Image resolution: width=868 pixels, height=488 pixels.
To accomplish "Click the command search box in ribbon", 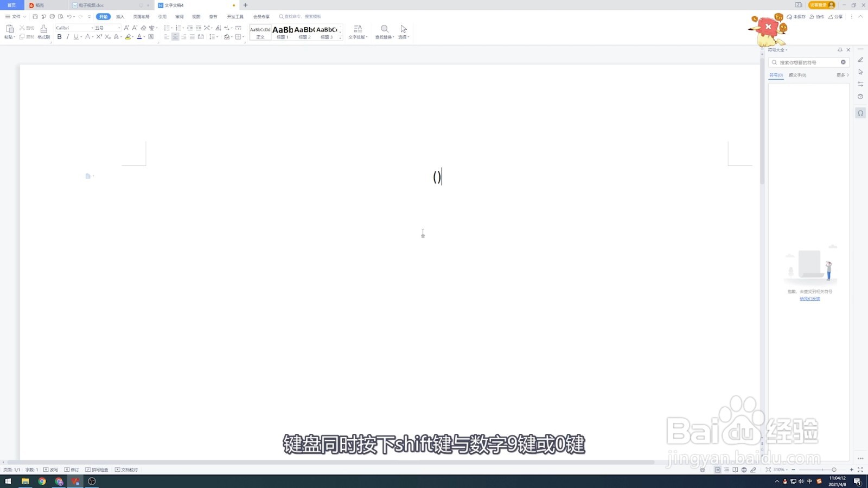I will [300, 16].
